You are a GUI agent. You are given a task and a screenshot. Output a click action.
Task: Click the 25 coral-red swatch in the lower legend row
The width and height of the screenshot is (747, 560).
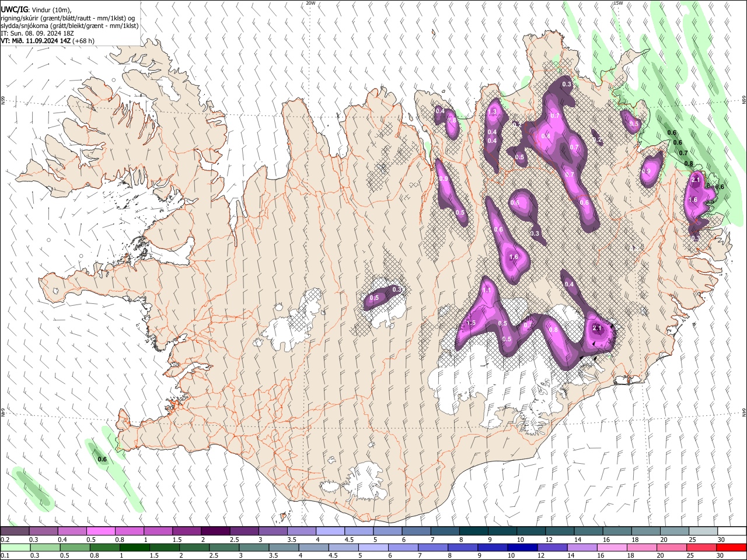click(701, 548)
